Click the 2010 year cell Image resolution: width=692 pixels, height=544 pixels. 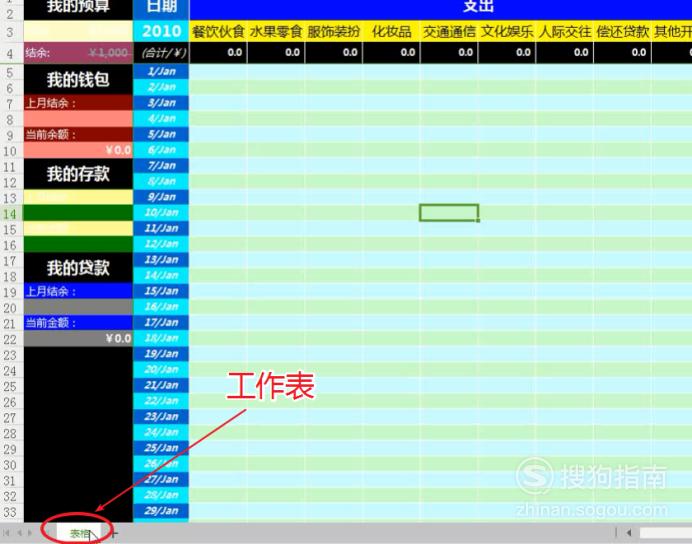click(161, 31)
